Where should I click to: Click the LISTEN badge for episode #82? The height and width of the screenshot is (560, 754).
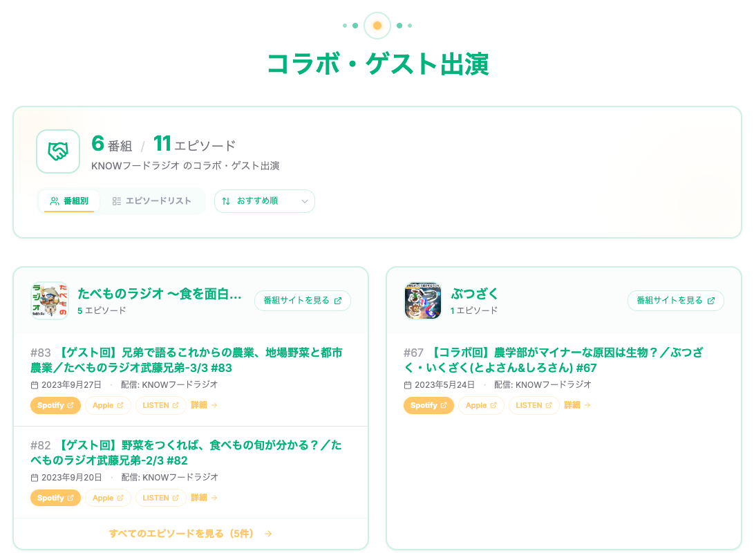point(160,498)
